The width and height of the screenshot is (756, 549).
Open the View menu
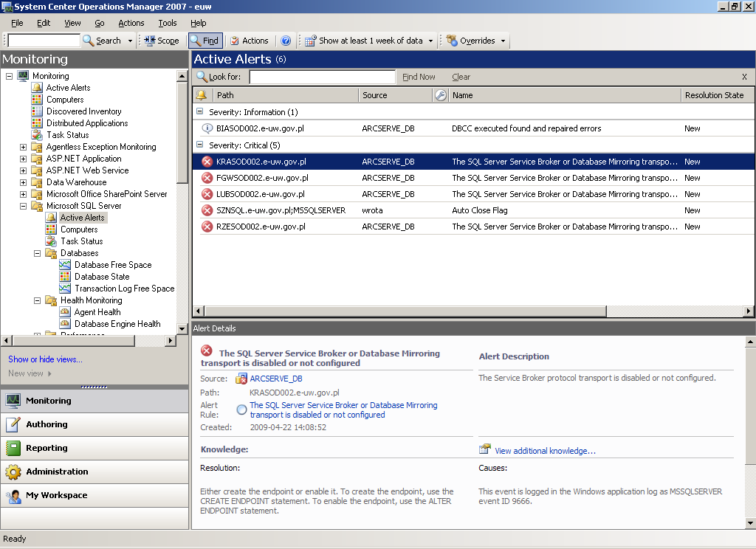pos(72,23)
